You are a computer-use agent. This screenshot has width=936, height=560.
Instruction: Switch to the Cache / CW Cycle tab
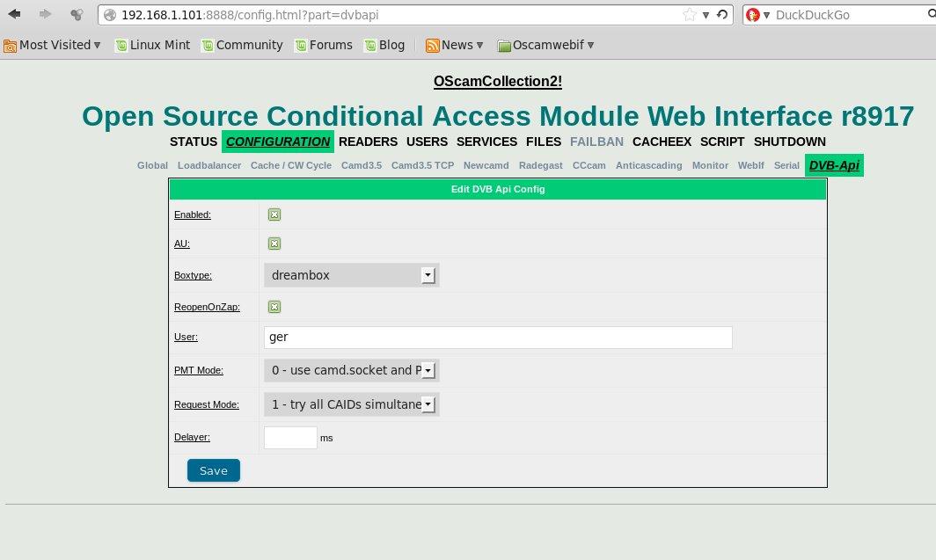(290, 166)
